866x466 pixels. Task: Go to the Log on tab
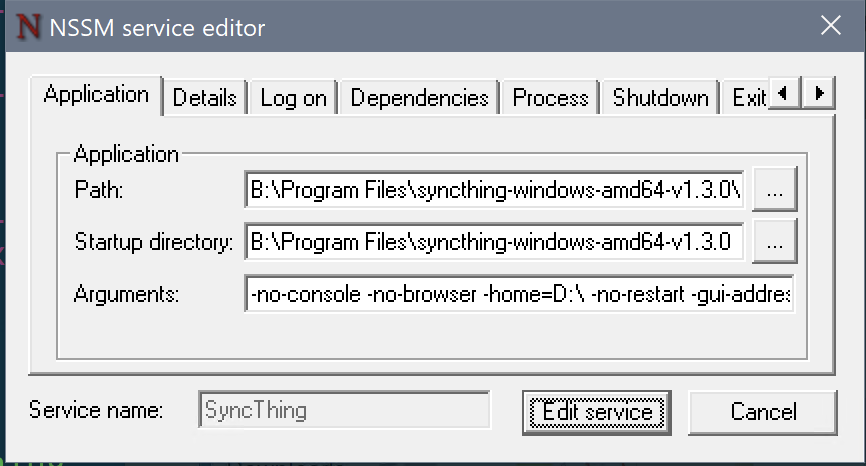click(293, 98)
